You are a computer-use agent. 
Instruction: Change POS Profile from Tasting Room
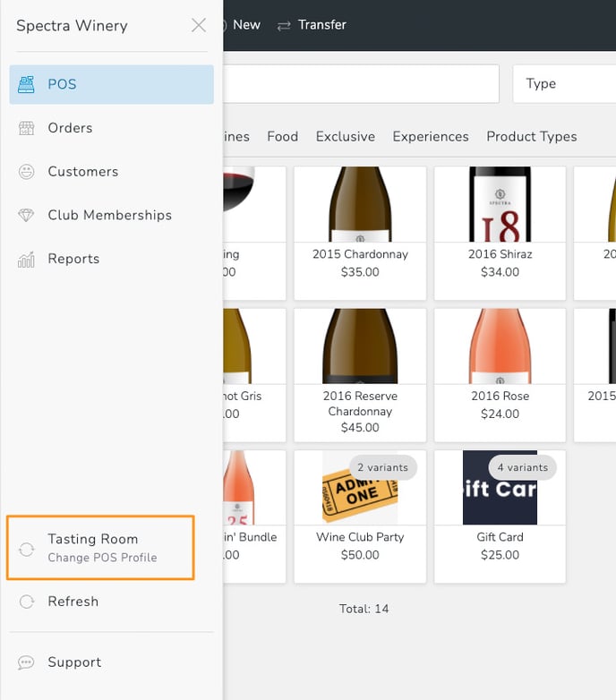[x=101, y=548]
